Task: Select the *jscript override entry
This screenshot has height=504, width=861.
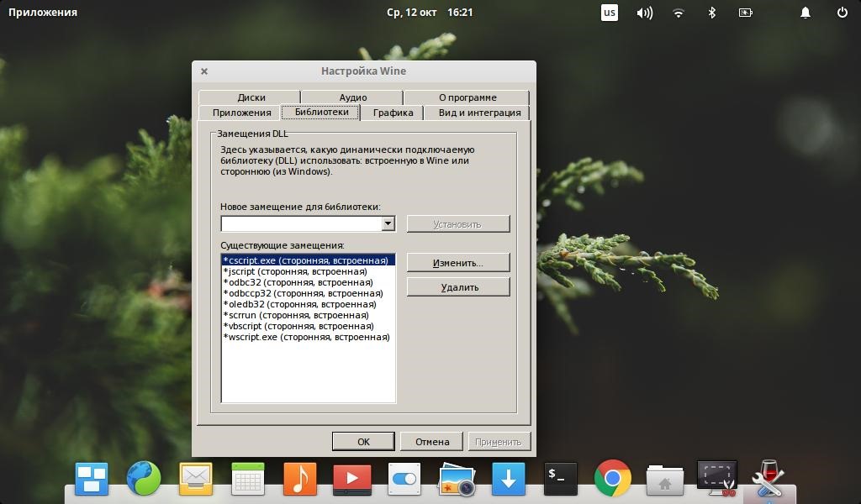Action: tap(308, 271)
